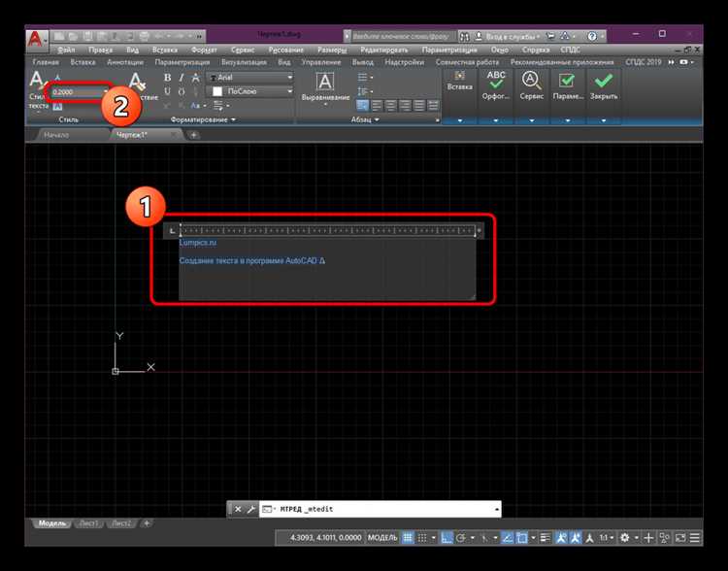
Task: Click the text height field 0.2000
Action: (79, 92)
